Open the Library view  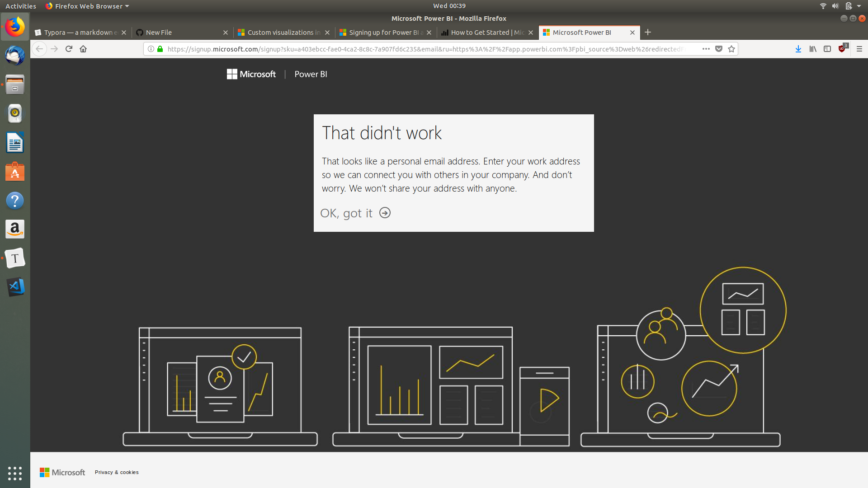click(813, 49)
